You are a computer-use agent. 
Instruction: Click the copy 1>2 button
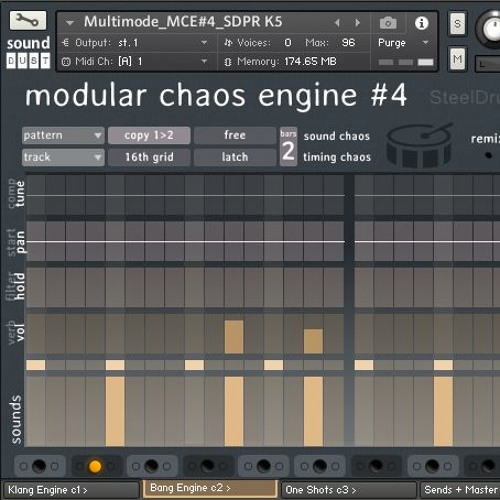[149, 135]
